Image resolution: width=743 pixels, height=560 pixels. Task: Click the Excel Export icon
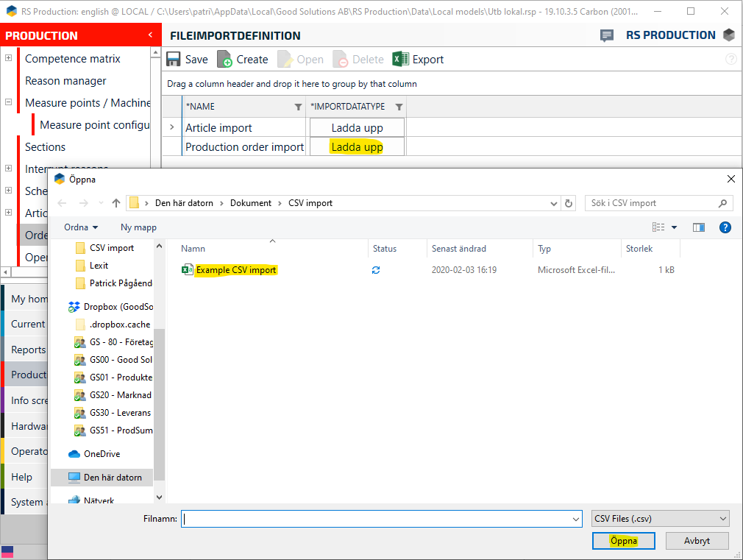[400, 60]
